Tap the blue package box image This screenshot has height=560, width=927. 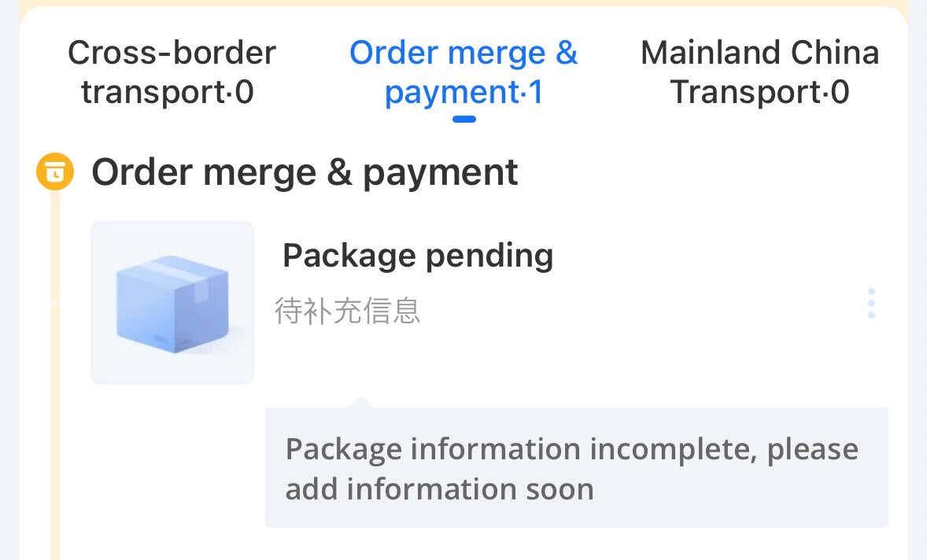click(x=172, y=303)
